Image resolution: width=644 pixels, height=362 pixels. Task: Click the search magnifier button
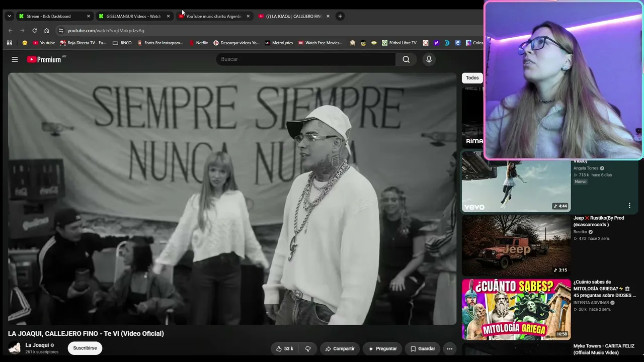pyautogui.click(x=406, y=59)
